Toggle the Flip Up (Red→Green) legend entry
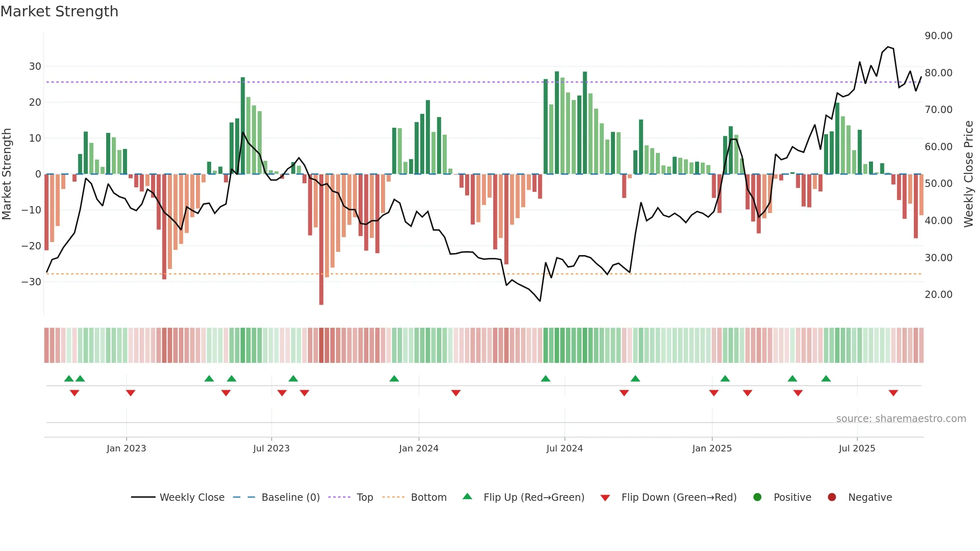 click(523, 497)
